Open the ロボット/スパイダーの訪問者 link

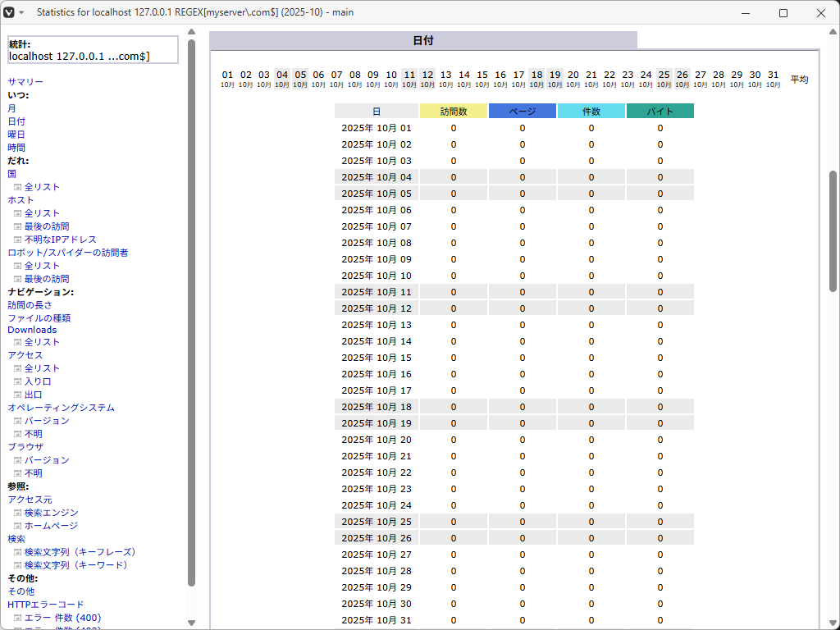67,253
